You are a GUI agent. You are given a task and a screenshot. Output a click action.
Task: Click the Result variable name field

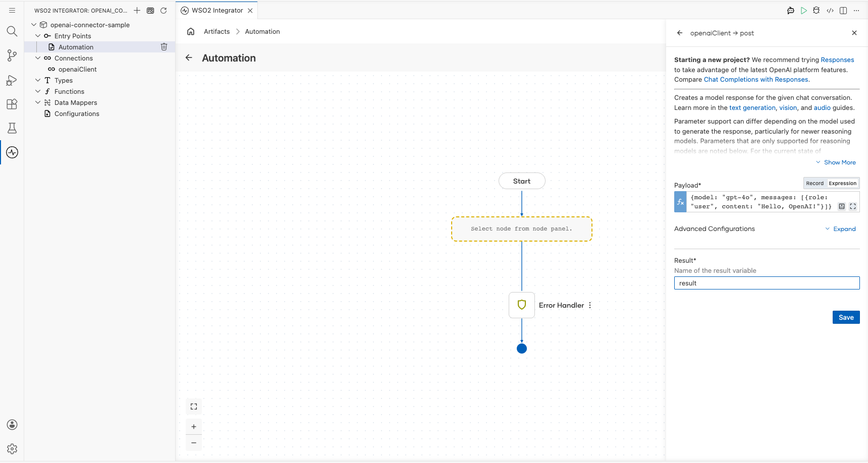[767, 283]
